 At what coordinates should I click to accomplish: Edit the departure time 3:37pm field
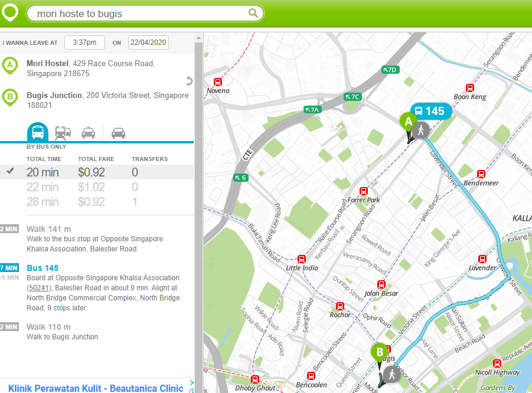tap(84, 42)
